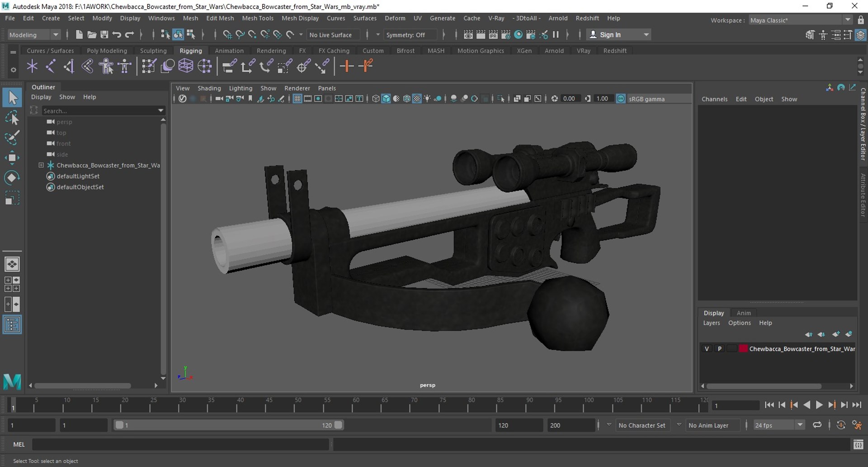Screen dimensions: 868x467
Task: Click Create Cluster shelf icon
Action: point(205,67)
